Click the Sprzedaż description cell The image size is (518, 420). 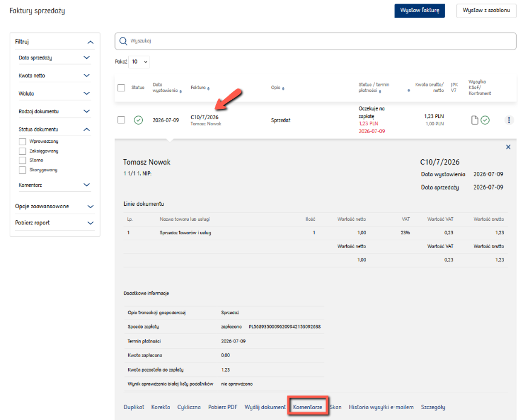click(280, 120)
